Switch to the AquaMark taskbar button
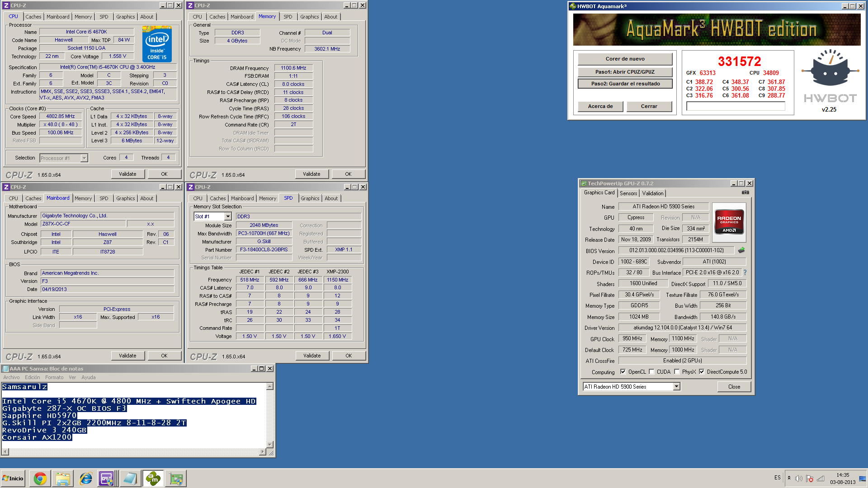This screenshot has height=488, width=868. pos(153,479)
